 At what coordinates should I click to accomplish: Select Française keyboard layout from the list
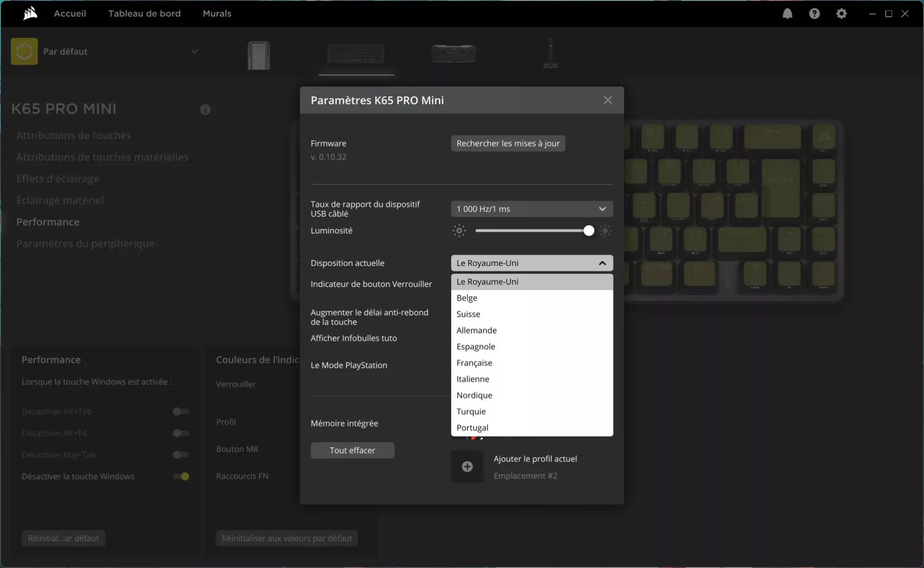click(474, 363)
